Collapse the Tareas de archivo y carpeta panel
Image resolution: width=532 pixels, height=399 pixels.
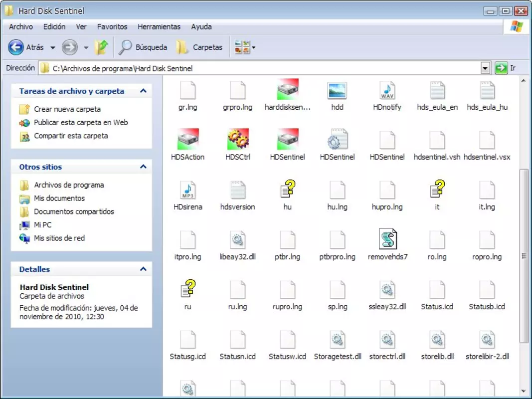(143, 91)
